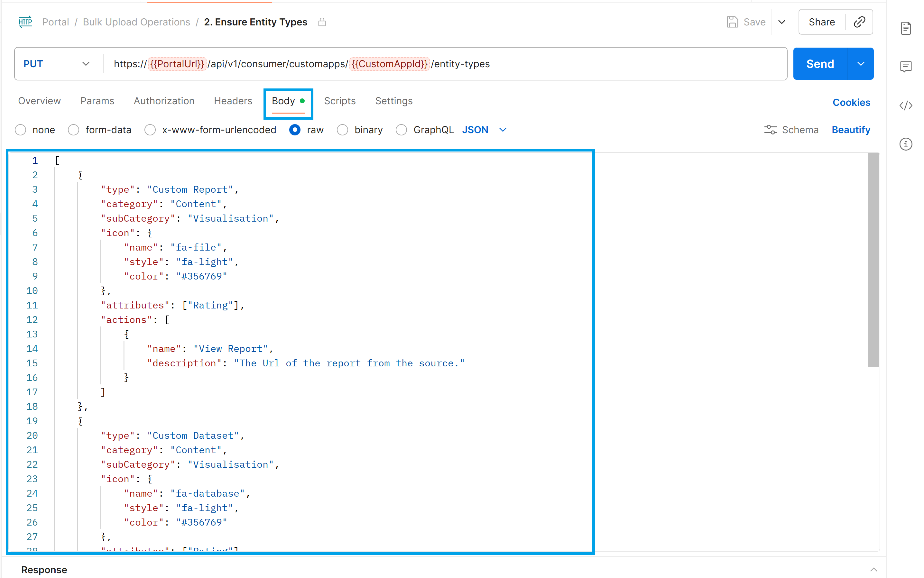Viewport: 924px width, 578px height.
Task: Select the binary body type
Action: (342, 130)
